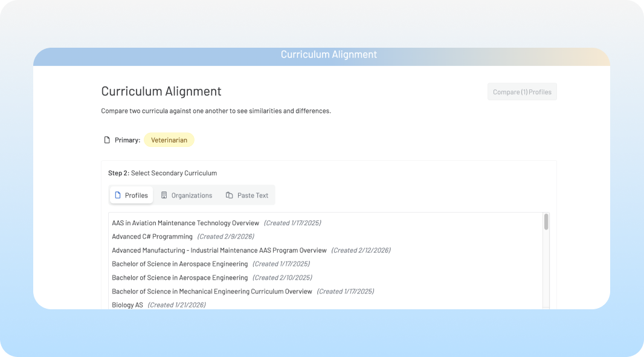This screenshot has height=357, width=644.
Task: Click the Curriculum Alignment page heading
Action: click(x=161, y=91)
